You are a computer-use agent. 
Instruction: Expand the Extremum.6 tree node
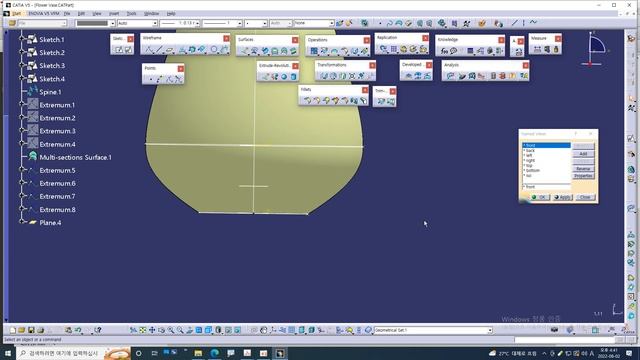[22, 182]
